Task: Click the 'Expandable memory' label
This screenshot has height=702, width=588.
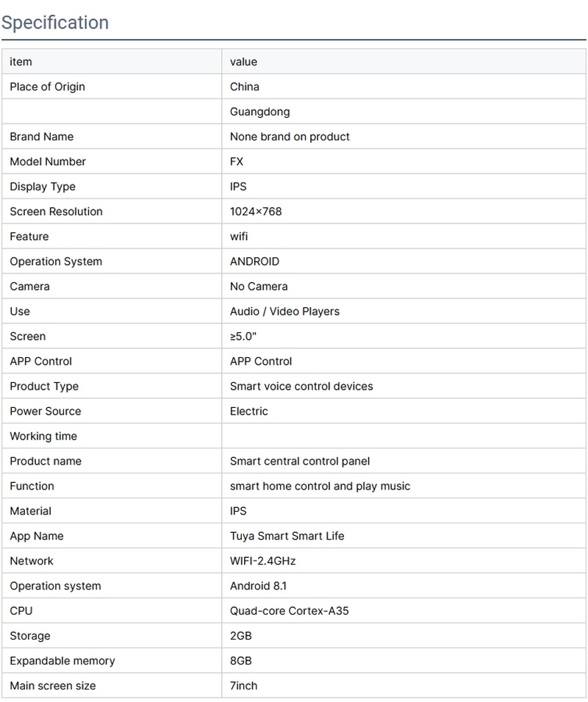Action: pyautogui.click(x=62, y=662)
